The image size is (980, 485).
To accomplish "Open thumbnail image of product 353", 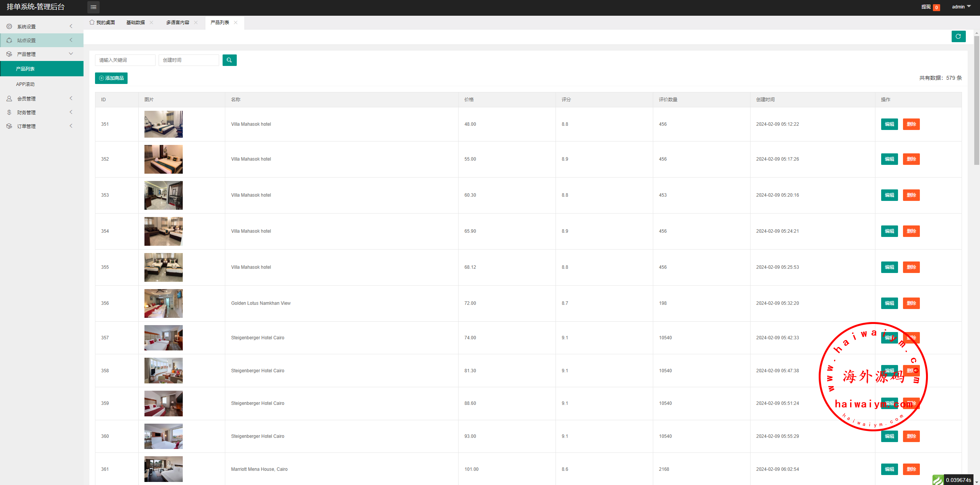I will click(164, 195).
